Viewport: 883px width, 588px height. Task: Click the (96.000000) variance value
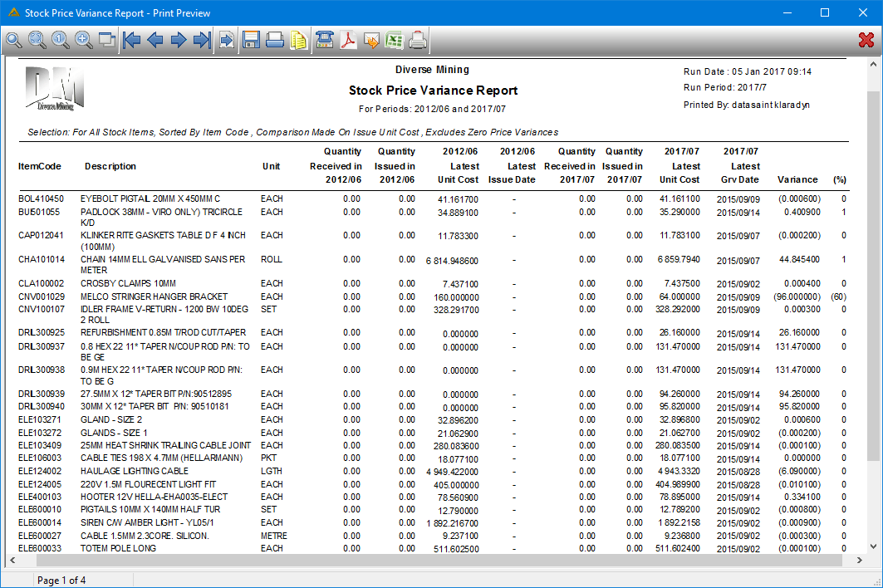797,296
